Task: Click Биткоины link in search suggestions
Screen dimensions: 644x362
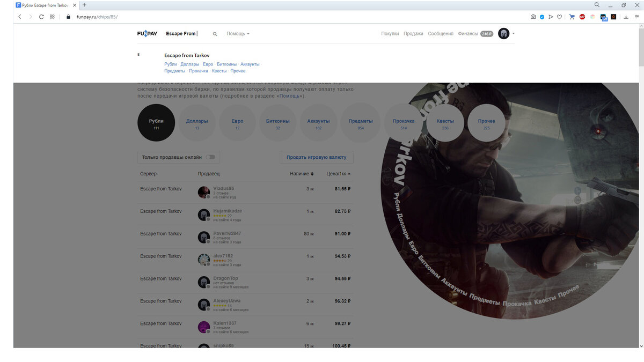Action: coord(226,64)
